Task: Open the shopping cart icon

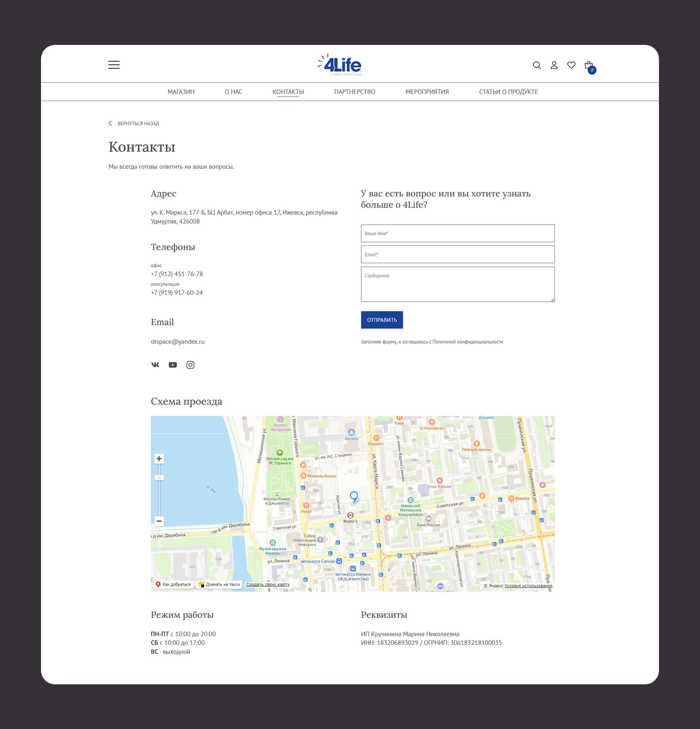Action: click(x=588, y=65)
